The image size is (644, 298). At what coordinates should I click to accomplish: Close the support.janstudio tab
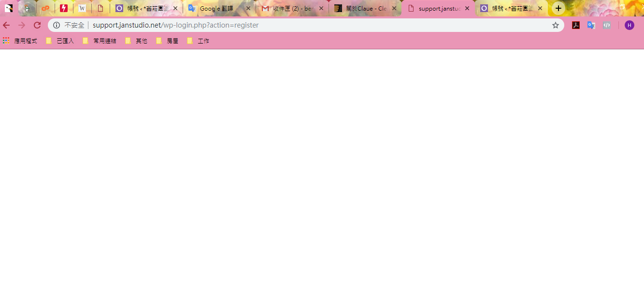click(x=467, y=8)
